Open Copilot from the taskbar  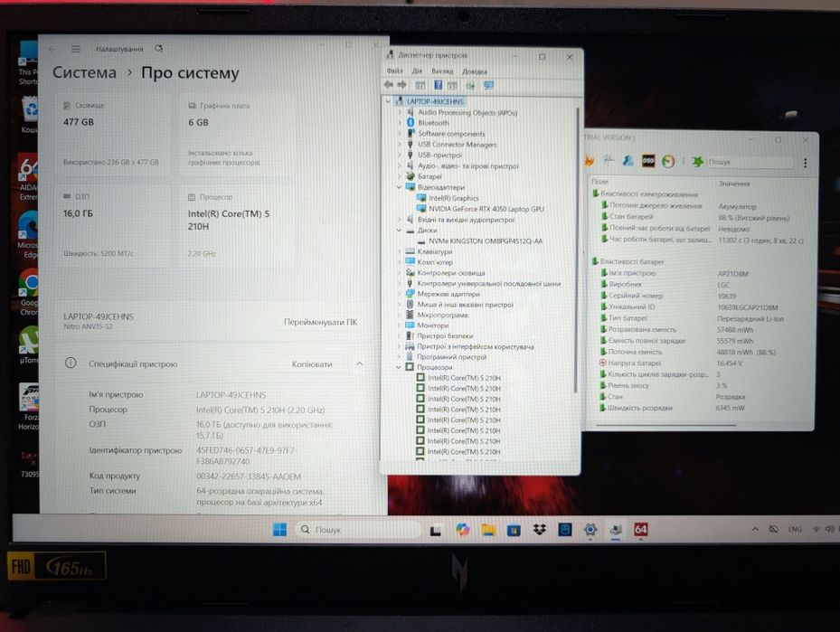point(462,530)
